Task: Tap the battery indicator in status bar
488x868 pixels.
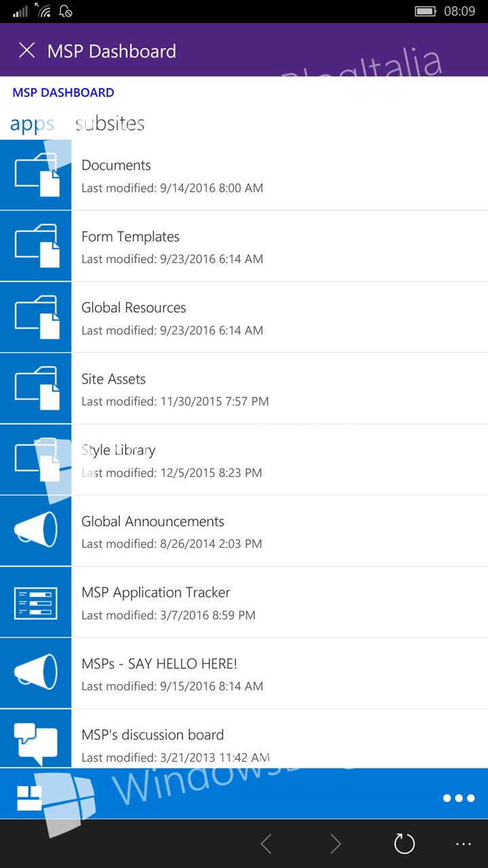Action: (x=425, y=12)
